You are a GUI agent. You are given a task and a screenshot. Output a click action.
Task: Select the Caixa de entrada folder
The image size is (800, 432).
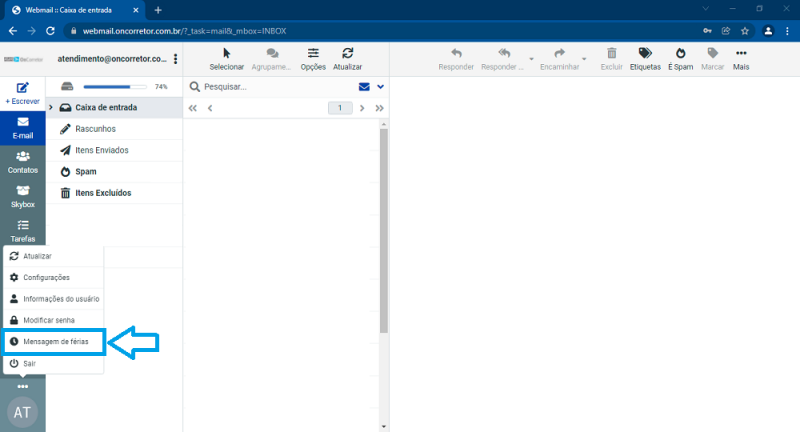(x=114, y=108)
